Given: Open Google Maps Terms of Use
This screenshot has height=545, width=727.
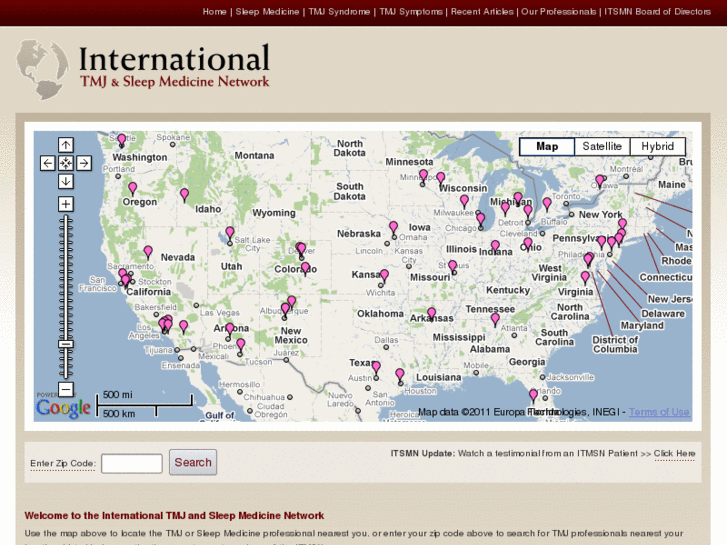Looking at the screenshot, I should point(659,412).
